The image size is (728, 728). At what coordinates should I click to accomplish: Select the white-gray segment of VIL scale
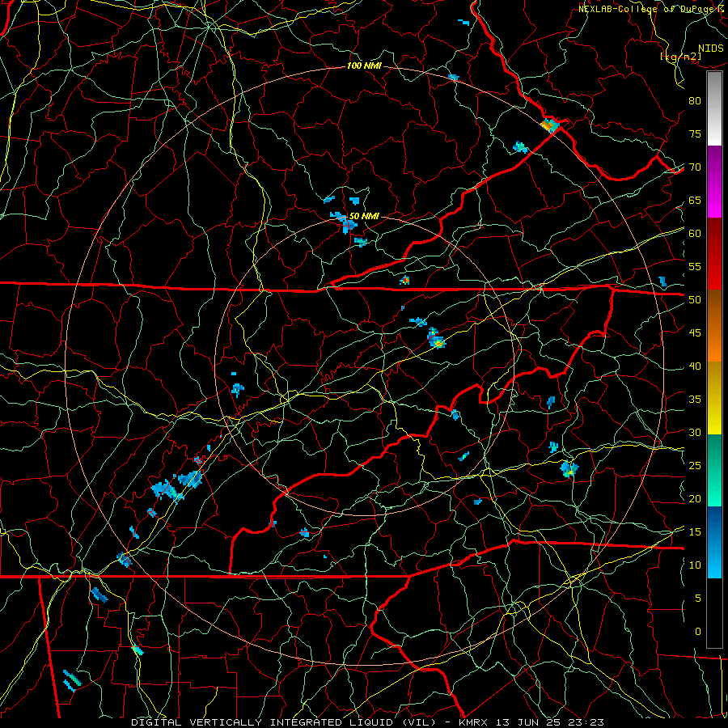click(714, 108)
